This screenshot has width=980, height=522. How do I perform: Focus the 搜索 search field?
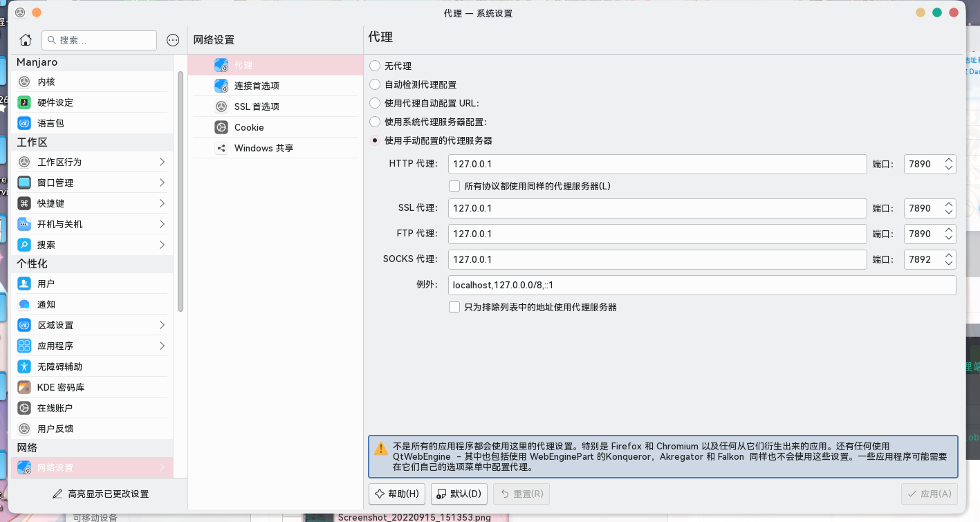99,40
